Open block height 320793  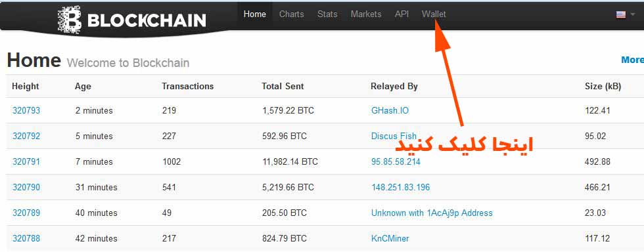pyautogui.click(x=26, y=110)
